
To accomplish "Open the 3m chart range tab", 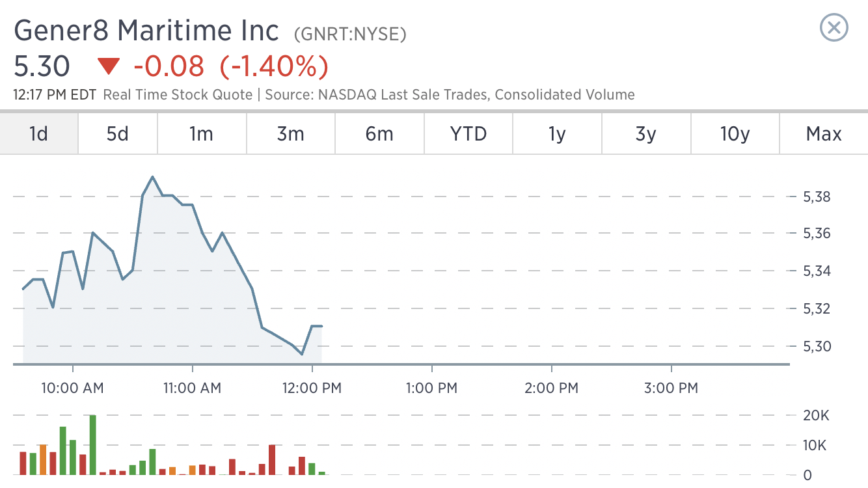I will pyautogui.click(x=290, y=134).
